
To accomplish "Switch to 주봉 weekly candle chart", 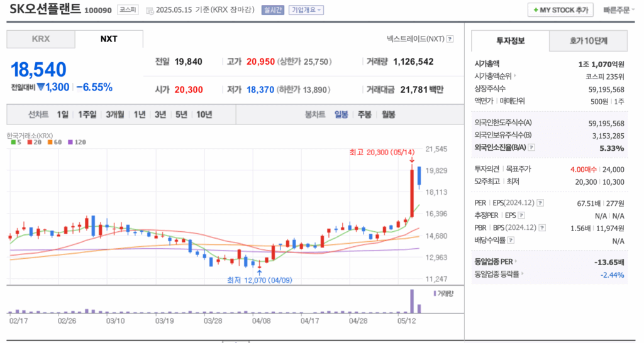I will coord(365,114).
